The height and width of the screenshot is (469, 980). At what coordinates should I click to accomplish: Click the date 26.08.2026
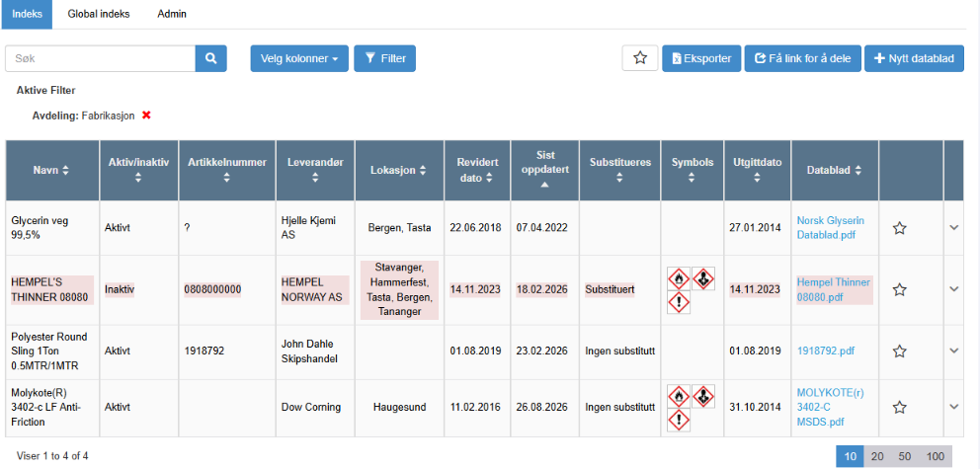(x=542, y=407)
